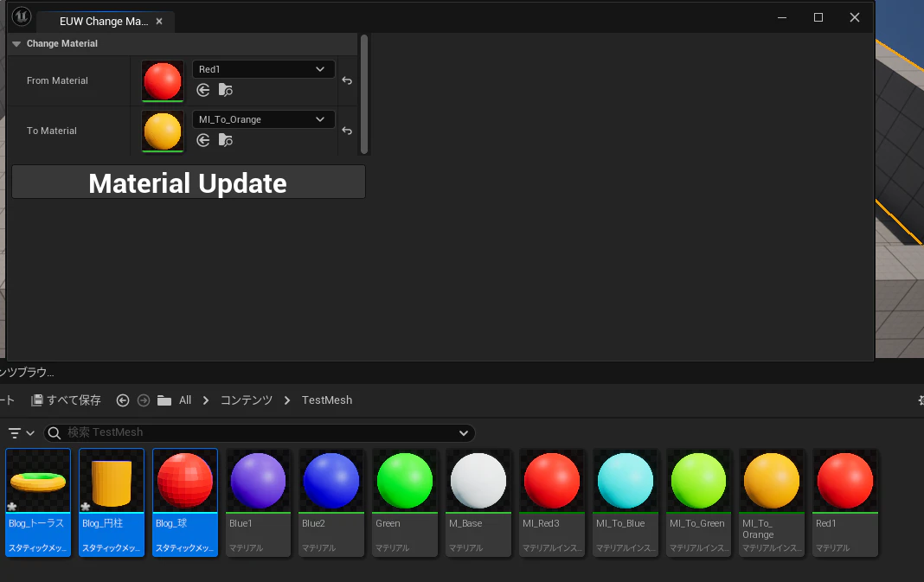Select the Blue2 material asset

331,502
